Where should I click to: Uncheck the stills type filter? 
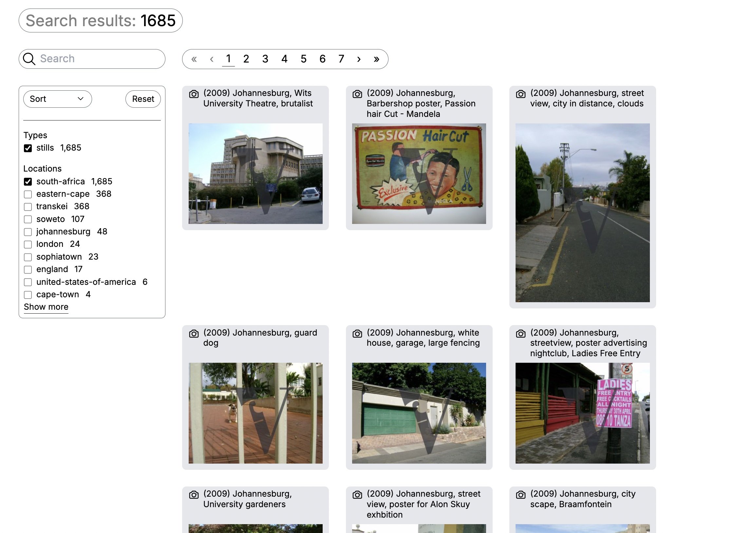pos(28,148)
